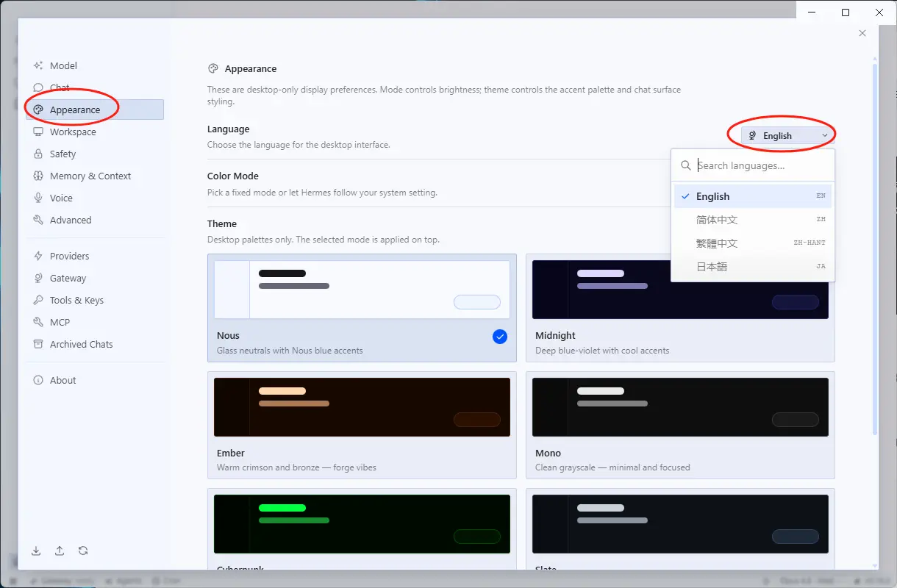Click the magnifier icon in language search
897x588 pixels.
point(685,165)
